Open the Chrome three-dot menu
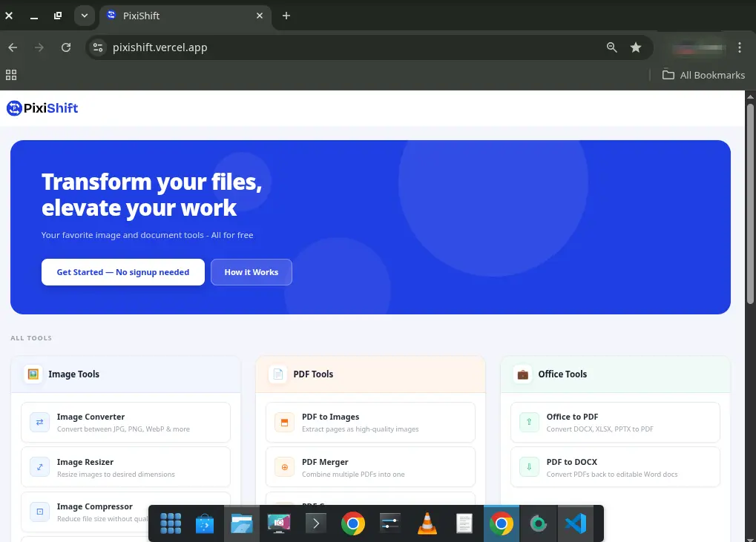Viewport: 756px width, 542px height. (x=740, y=47)
